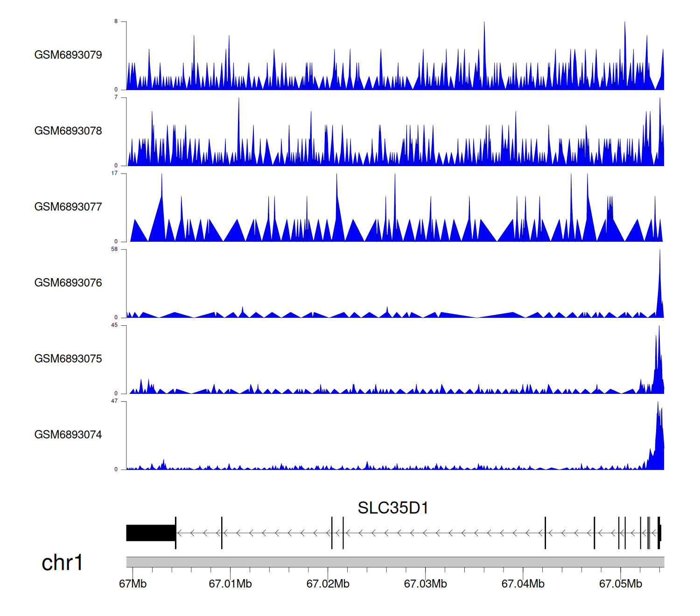Select the 67.01Mb position label

[230, 584]
